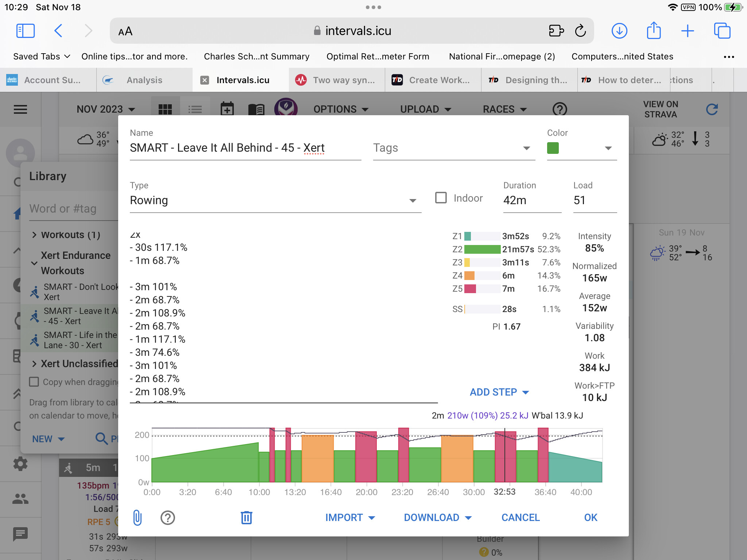Switch to Two way syn... tab
This screenshot has width=747, height=560.
(x=336, y=80)
